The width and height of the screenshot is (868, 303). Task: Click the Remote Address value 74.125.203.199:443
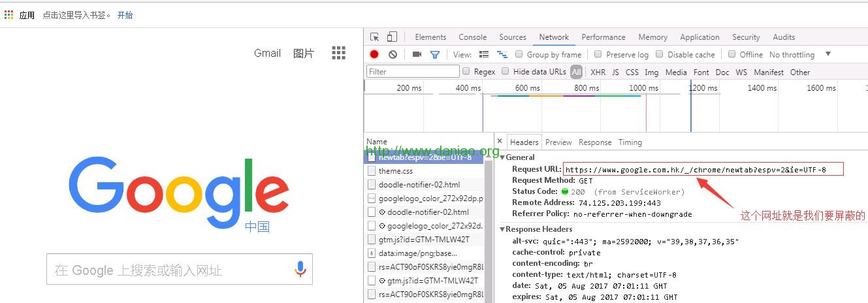[619, 203]
